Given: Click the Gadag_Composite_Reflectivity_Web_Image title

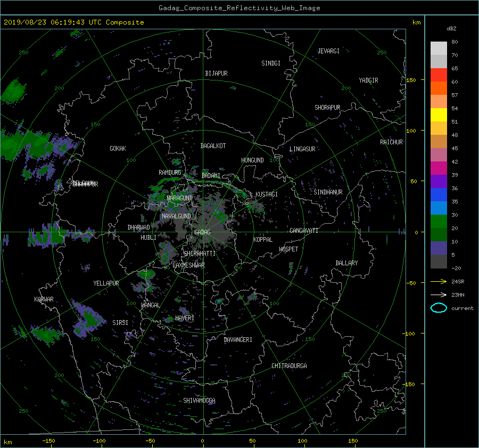Looking at the screenshot, I should [239, 8].
